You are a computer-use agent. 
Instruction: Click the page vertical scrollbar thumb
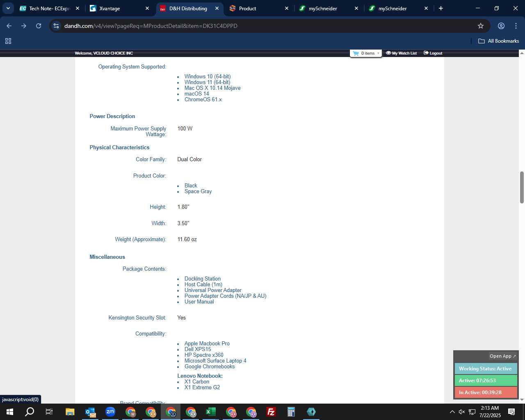[x=522, y=187]
